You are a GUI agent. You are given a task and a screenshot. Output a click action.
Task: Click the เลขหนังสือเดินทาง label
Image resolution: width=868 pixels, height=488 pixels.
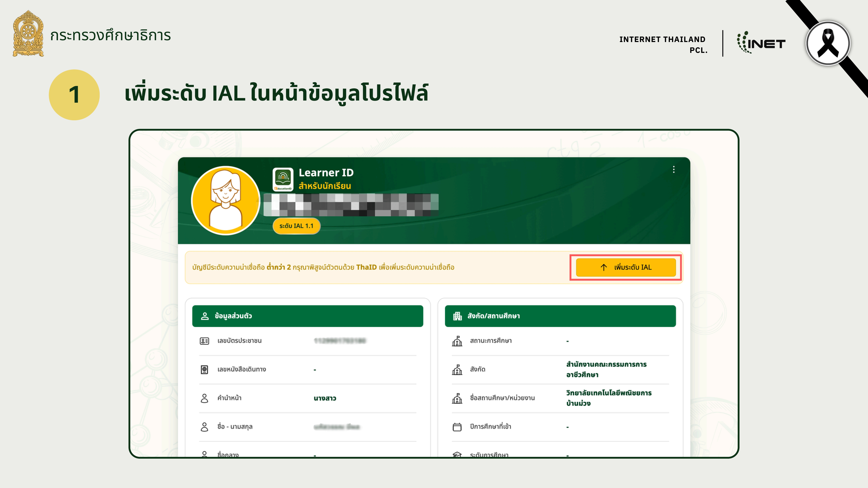[242, 369]
